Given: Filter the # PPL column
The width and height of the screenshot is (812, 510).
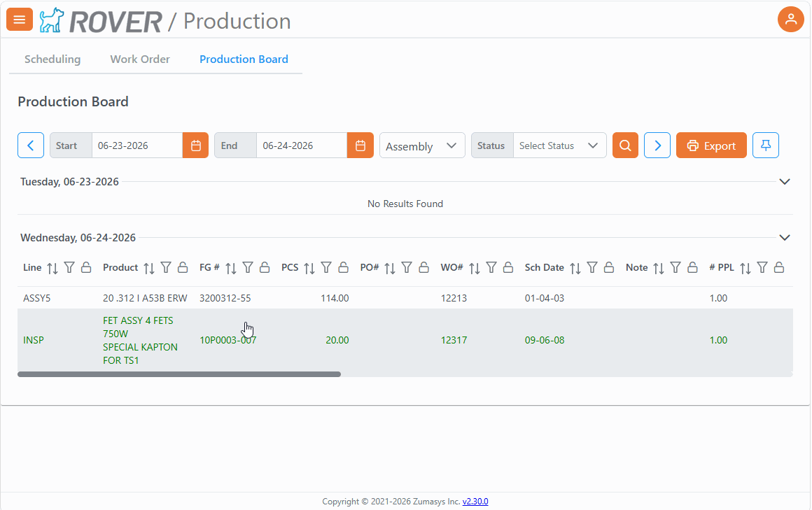Looking at the screenshot, I should 762,268.
